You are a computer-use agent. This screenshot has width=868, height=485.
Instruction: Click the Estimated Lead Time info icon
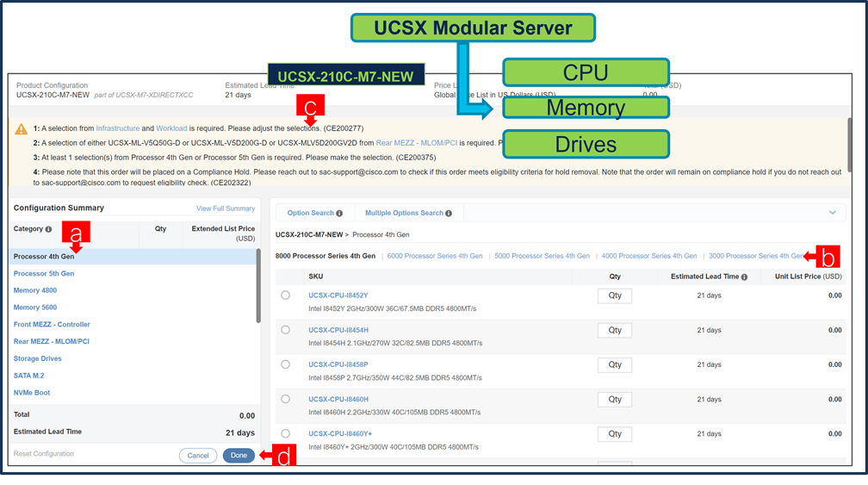point(744,277)
